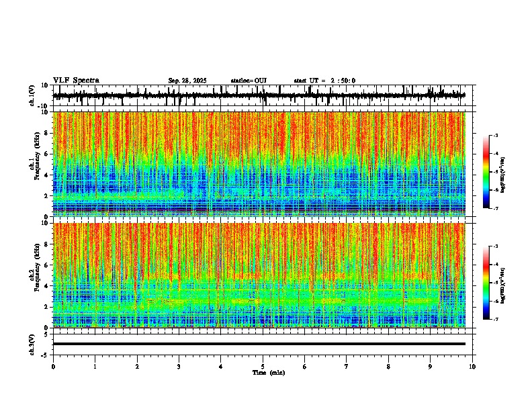The height and width of the screenshot is (411, 532).
Task: Click time axis tick label "4"
Action: coord(221,367)
